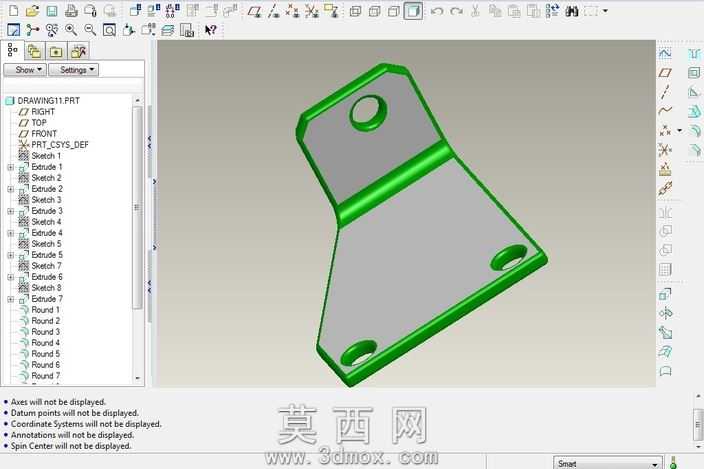This screenshot has height=469, width=704.
Task: Toggle coordinate systems display
Action: [312, 11]
